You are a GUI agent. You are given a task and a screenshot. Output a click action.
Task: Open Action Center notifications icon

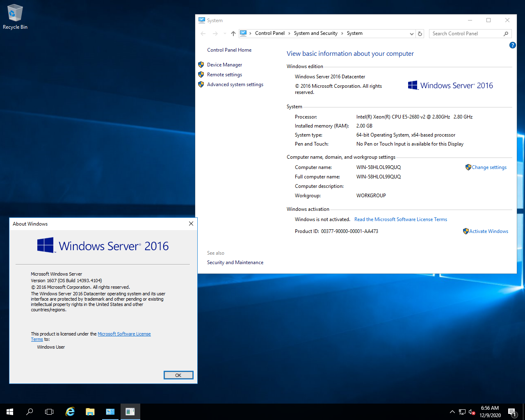512,412
